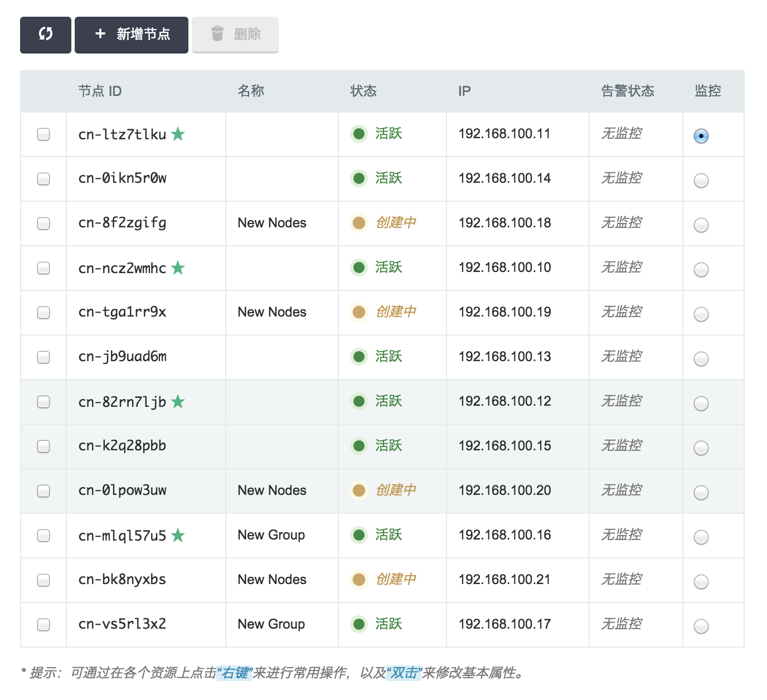Screen dimensions: 767x700
Task: Click the New Group name for cn-vs5rl3x2
Action: coord(271,624)
